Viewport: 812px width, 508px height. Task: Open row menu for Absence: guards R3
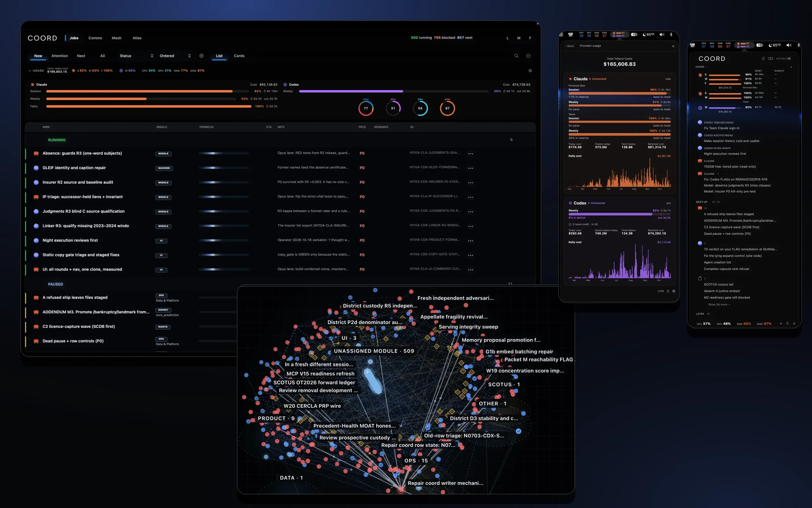[470, 153]
